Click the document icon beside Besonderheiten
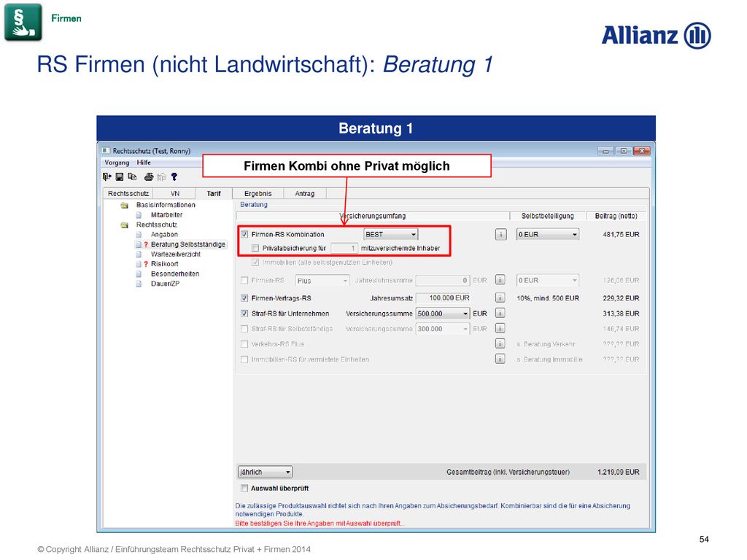 pyautogui.click(x=139, y=274)
